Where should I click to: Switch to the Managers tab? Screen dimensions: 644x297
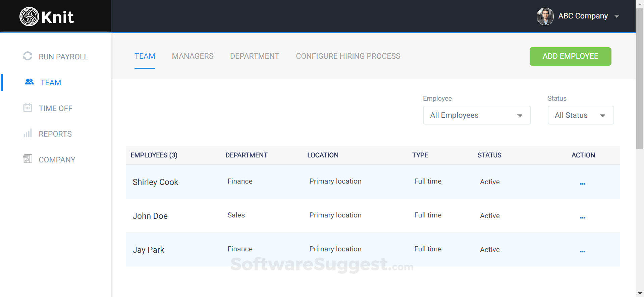click(x=193, y=56)
